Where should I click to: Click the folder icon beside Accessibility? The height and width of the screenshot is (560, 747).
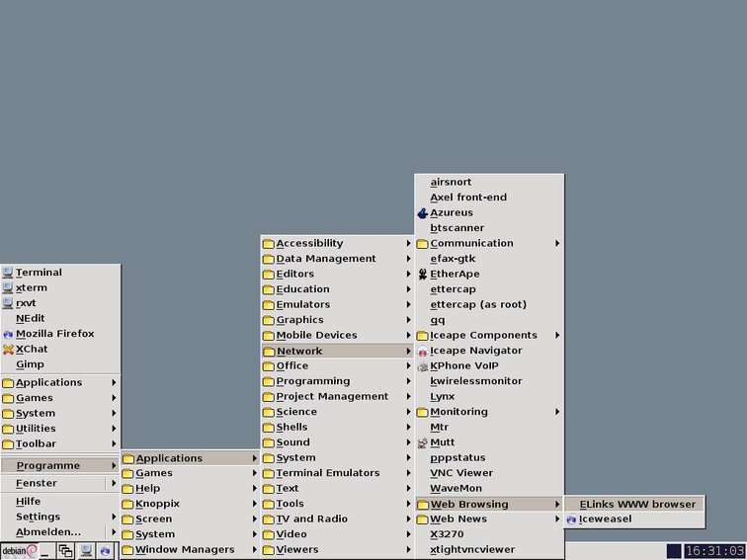coord(268,244)
